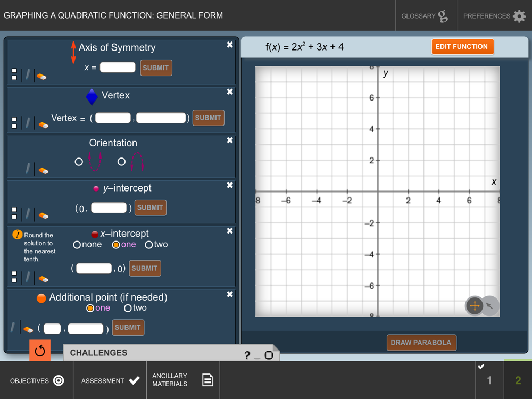Screen dimensions: 532x399
Task: Click the Challenges help question mark
Action: [247, 355]
